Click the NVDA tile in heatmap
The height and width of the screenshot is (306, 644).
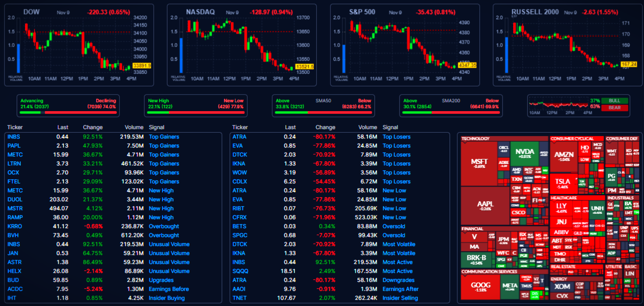[524, 154]
